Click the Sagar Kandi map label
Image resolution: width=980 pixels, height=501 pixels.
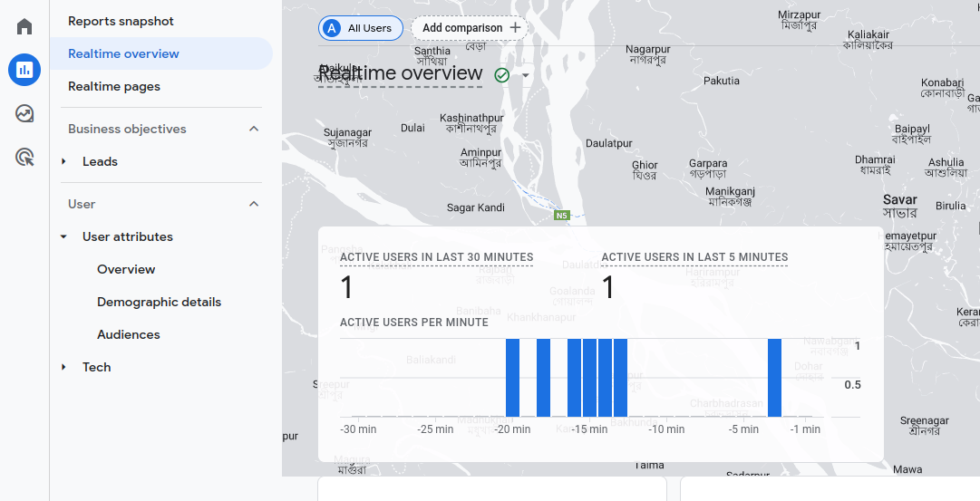tap(476, 207)
